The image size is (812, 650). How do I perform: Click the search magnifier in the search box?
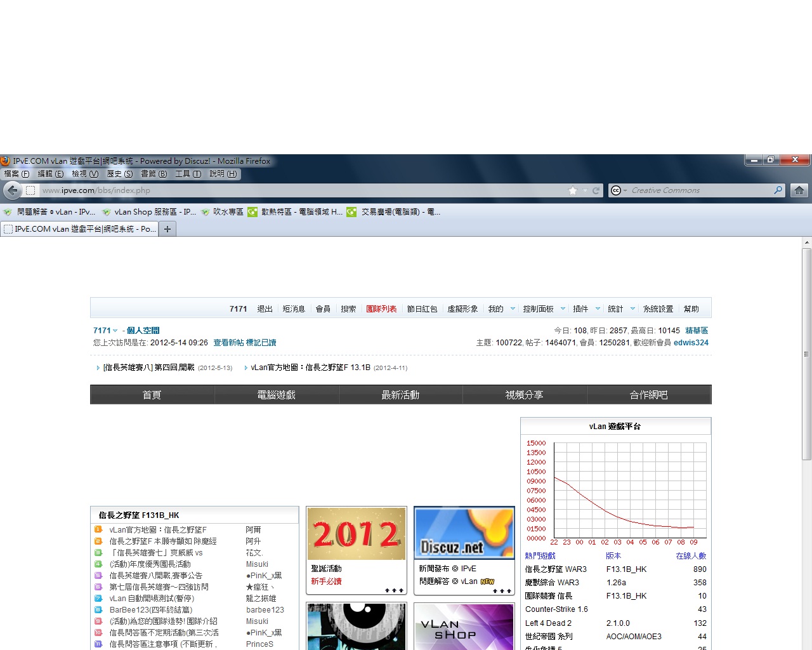[778, 190]
